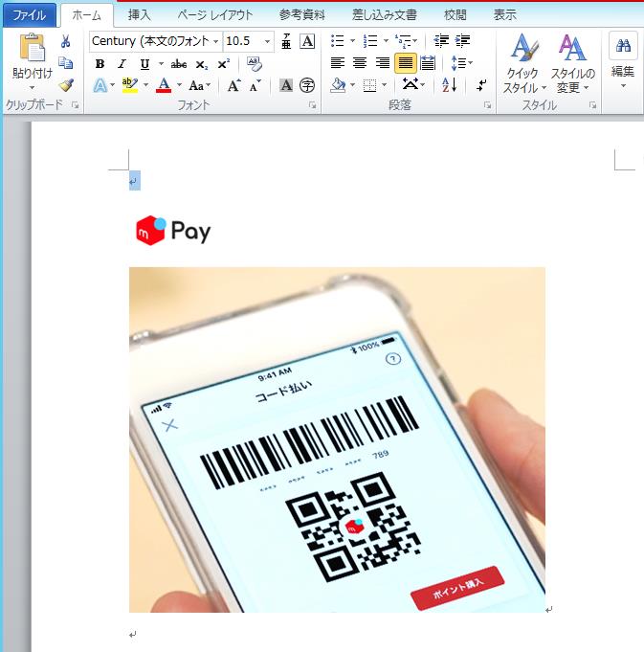Apply character border icon
Viewport: 644px width, 652px height.
coord(307,41)
